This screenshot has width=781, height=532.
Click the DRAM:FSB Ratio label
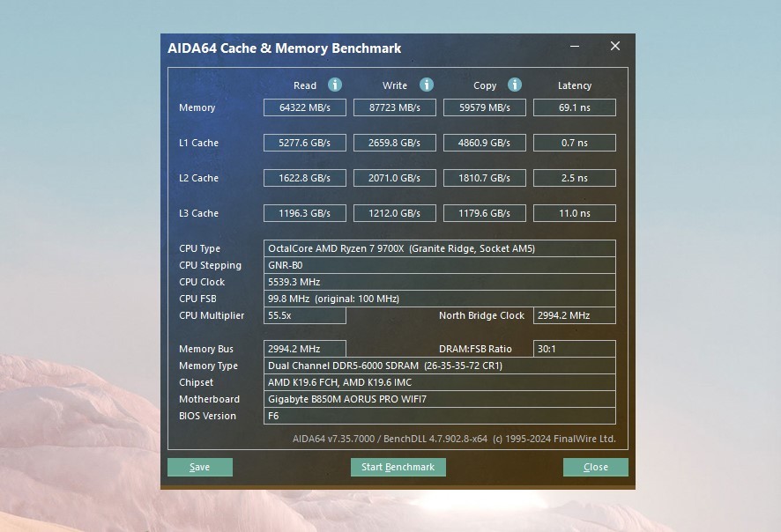pyautogui.click(x=475, y=349)
